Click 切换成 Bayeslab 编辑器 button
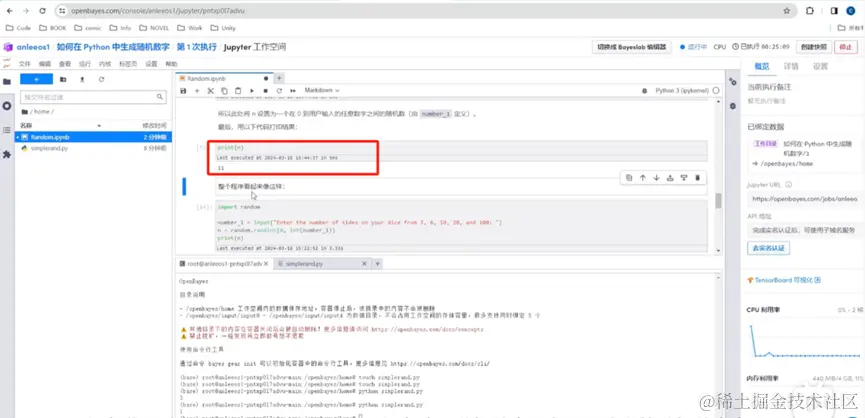Viewport: 865px width, 418px height. click(x=632, y=47)
